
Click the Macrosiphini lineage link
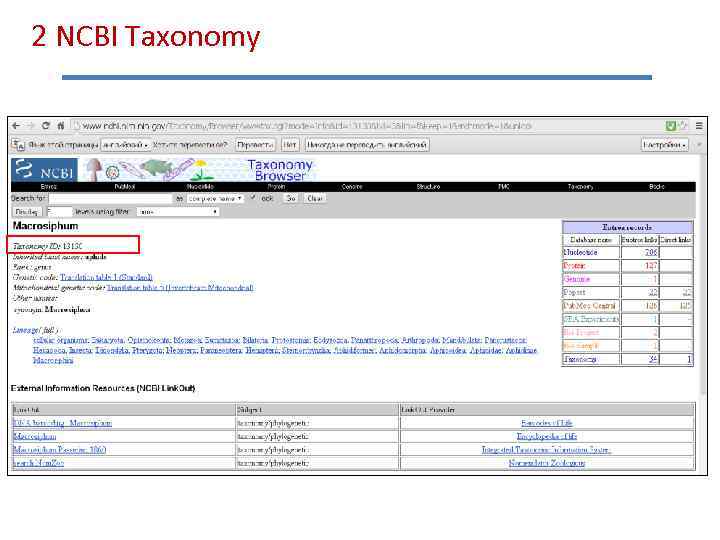point(53,360)
